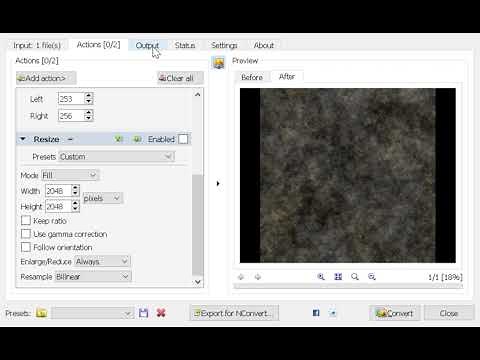Open the Status tab
Viewport: 480px width, 360px height.
185,45
